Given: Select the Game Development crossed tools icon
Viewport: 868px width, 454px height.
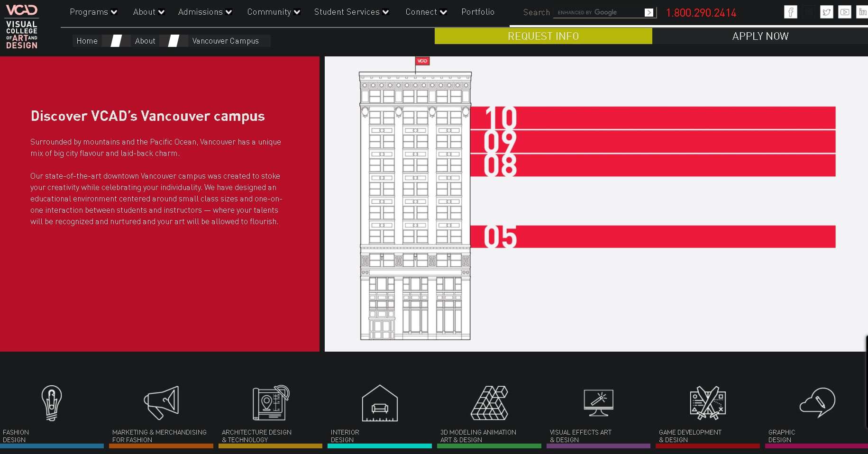Looking at the screenshot, I should coord(708,403).
